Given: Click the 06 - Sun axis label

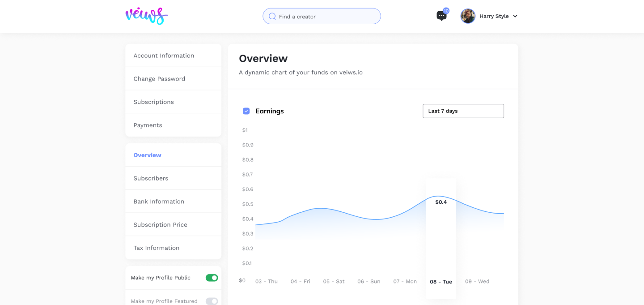Looking at the screenshot, I should click(x=369, y=281).
